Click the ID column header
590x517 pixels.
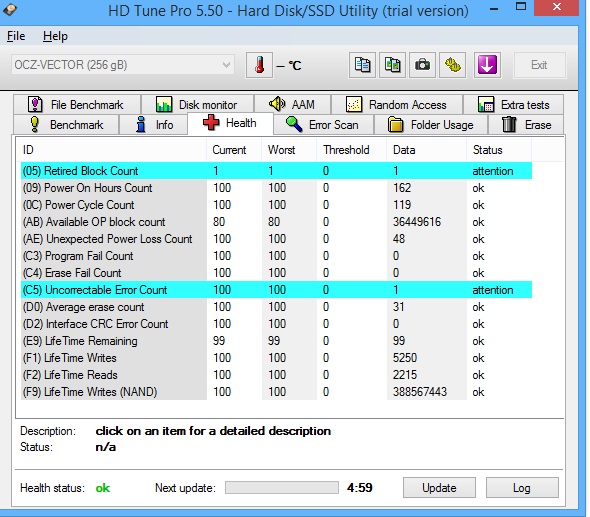coord(113,150)
